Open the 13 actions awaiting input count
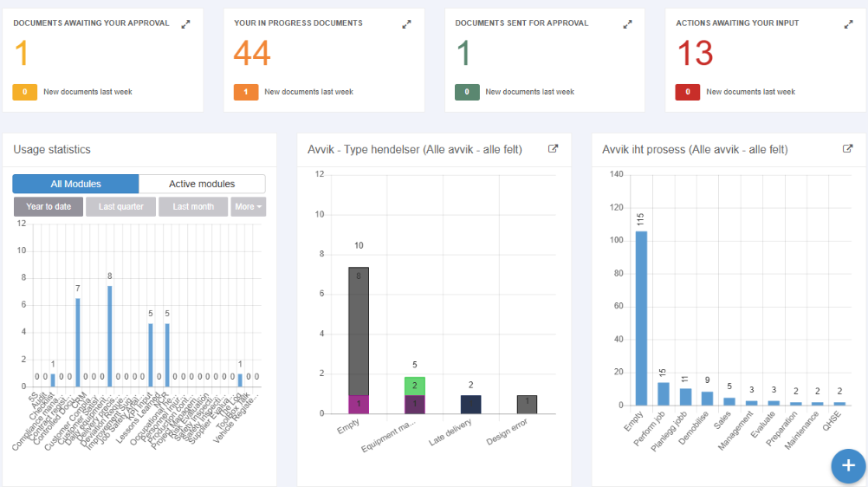 tap(696, 53)
